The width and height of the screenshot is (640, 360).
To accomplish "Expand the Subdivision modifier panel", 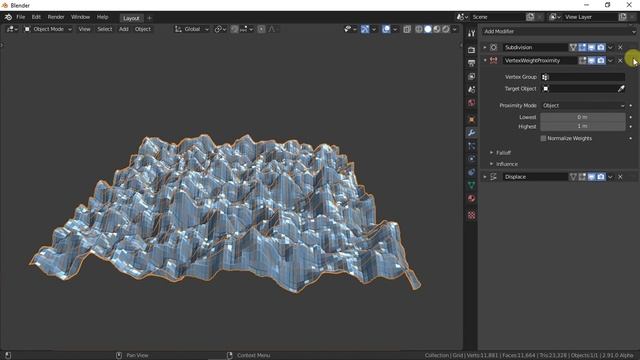I will [485, 47].
